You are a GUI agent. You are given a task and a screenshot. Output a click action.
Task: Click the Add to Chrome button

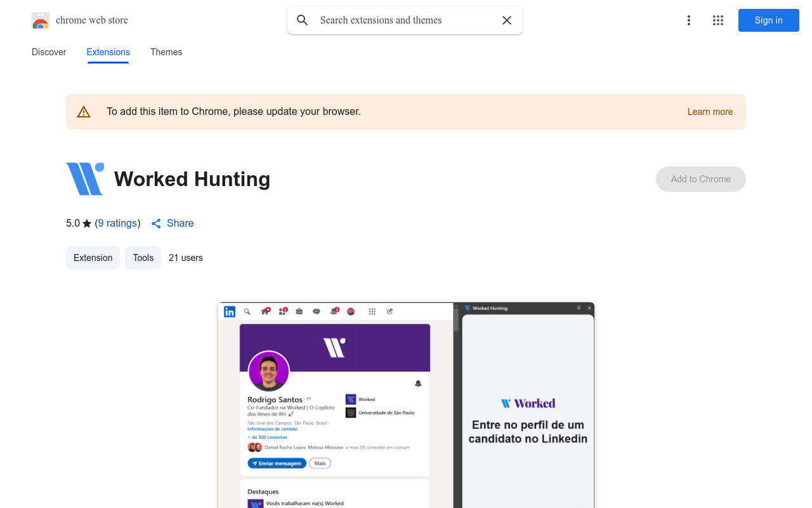[701, 179]
